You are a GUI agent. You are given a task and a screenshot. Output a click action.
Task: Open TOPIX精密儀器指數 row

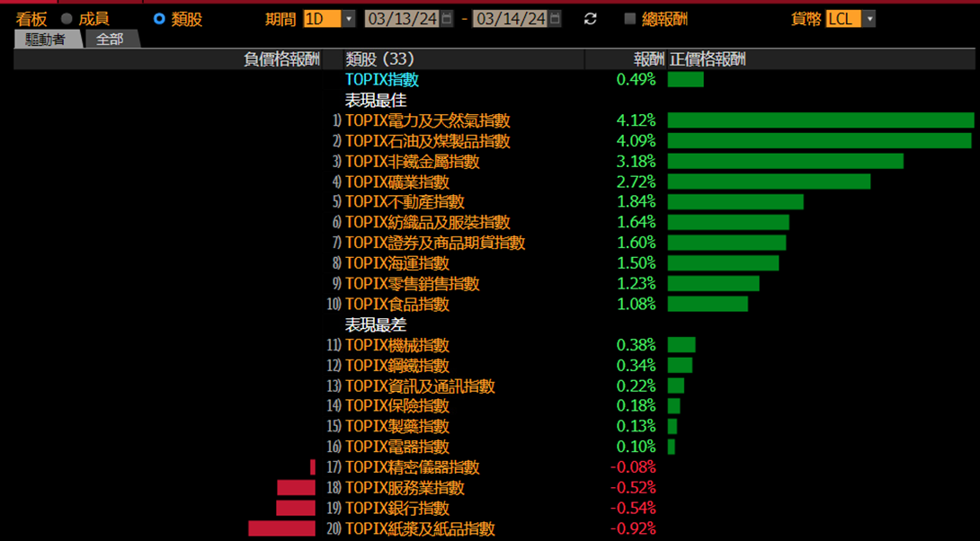coord(413,466)
